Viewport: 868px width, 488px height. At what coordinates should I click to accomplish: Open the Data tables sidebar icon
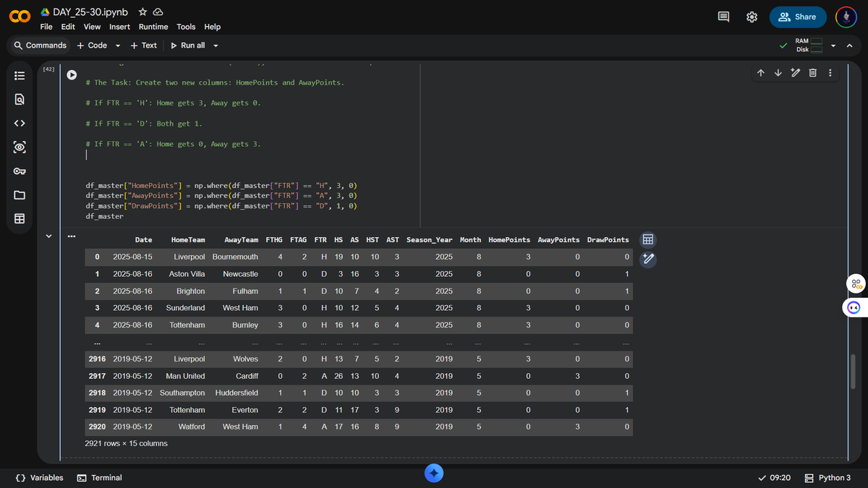[x=20, y=218]
